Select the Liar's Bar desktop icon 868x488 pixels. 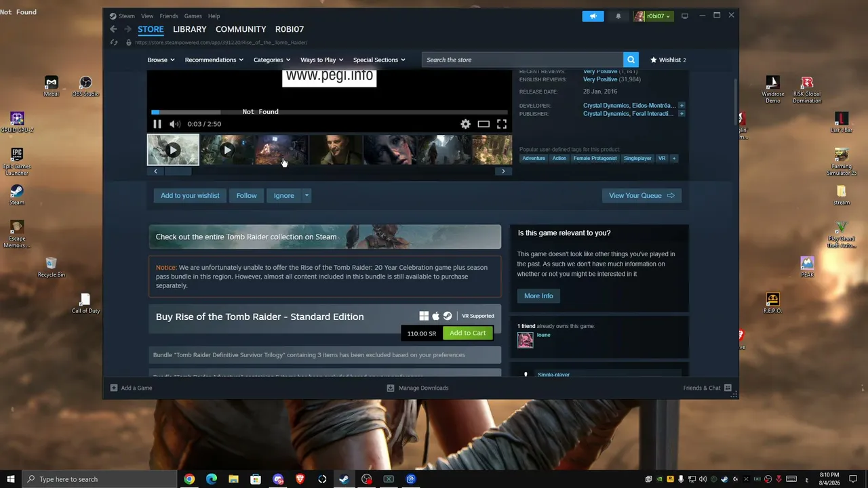coord(842,123)
